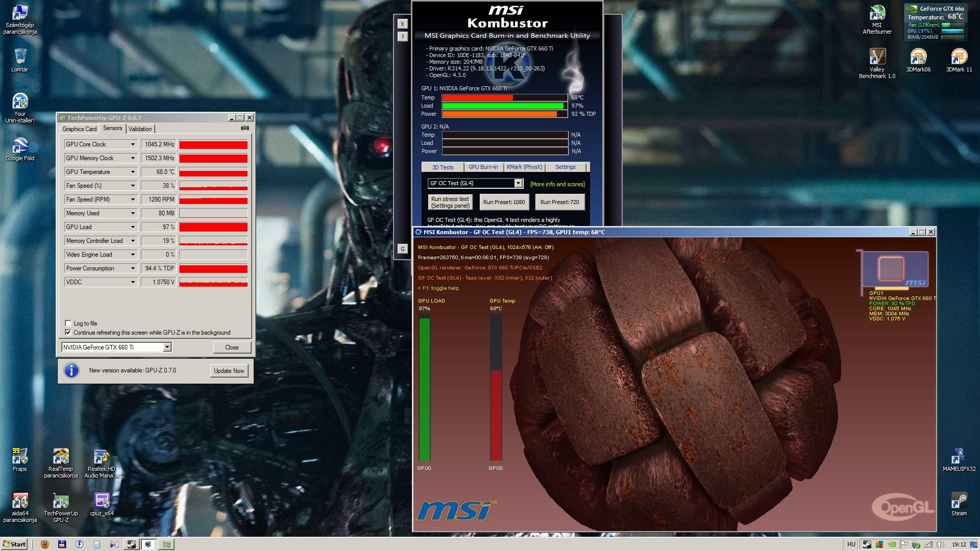The image size is (980, 551).
Task: Open Your Unin-staller desktop icon
Action: [x=20, y=108]
